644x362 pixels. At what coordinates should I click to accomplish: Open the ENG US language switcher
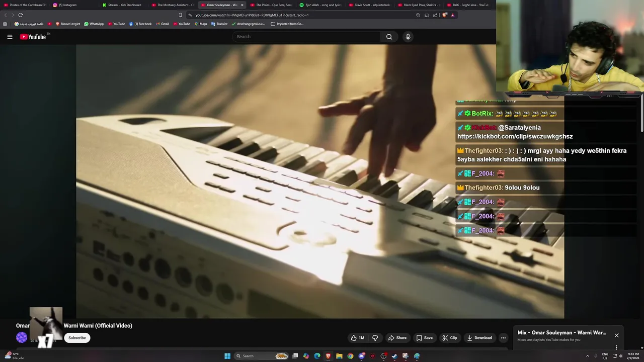(605, 356)
